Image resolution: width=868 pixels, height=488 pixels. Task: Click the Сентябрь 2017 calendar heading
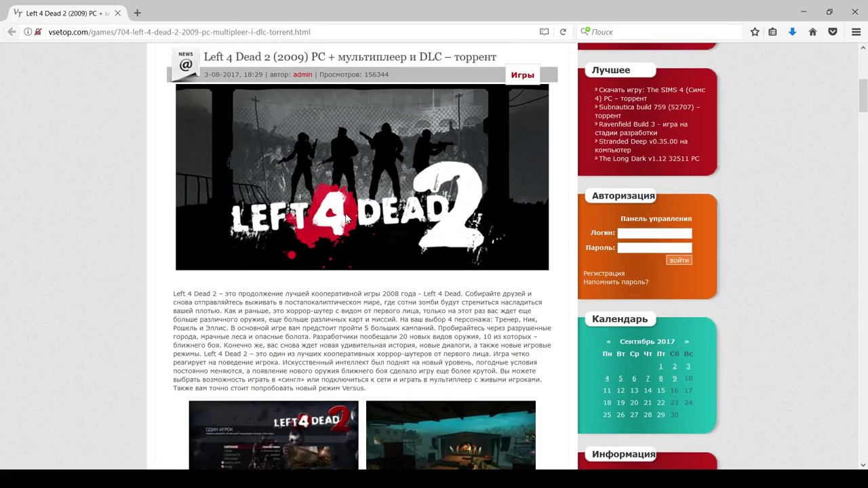[x=647, y=342]
